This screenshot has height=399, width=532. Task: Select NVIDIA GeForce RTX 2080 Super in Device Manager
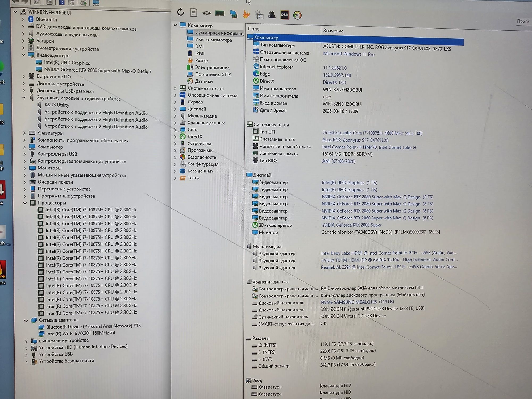[97, 70]
